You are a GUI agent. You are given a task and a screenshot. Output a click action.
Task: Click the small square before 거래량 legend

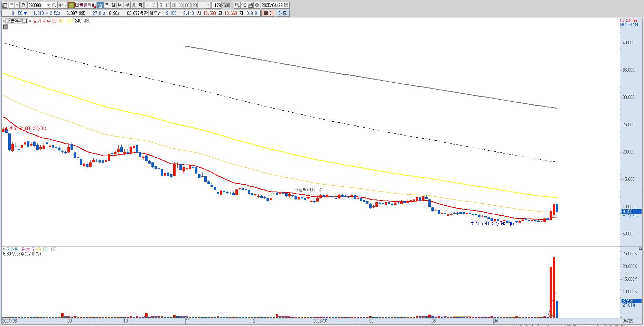click(3, 249)
